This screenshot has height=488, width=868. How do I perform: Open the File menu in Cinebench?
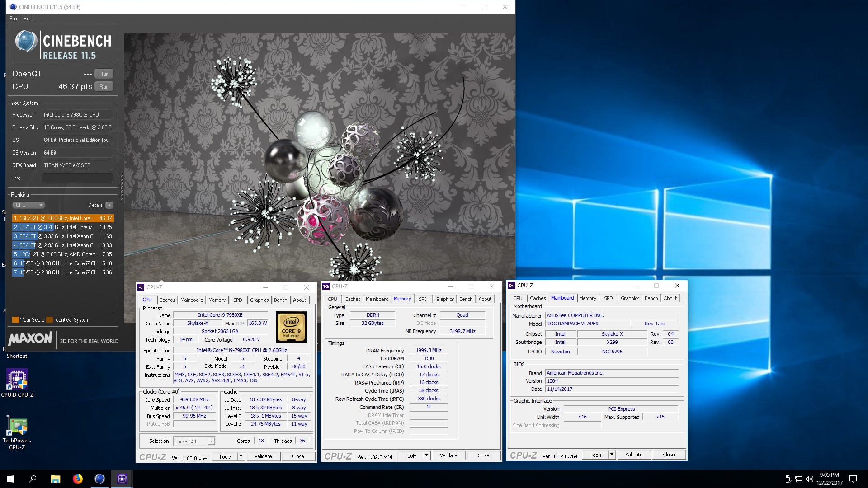(x=13, y=19)
